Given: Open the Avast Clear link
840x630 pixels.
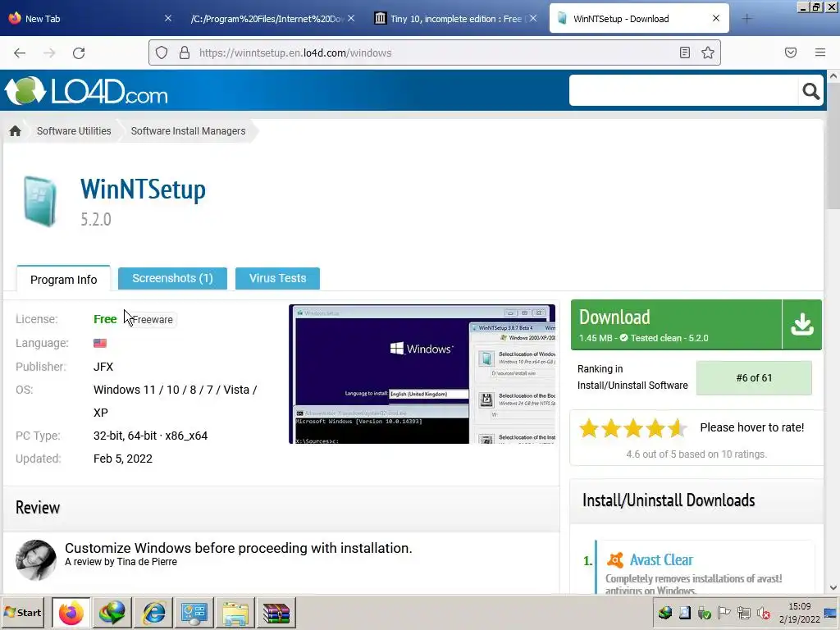Looking at the screenshot, I should click(661, 559).
